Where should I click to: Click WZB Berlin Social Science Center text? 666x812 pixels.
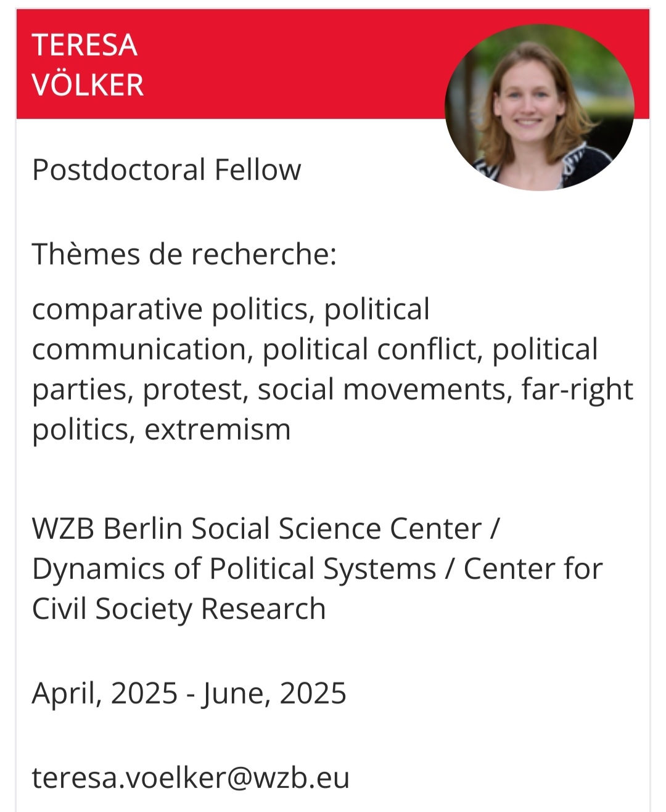click(x=257, y=529)
